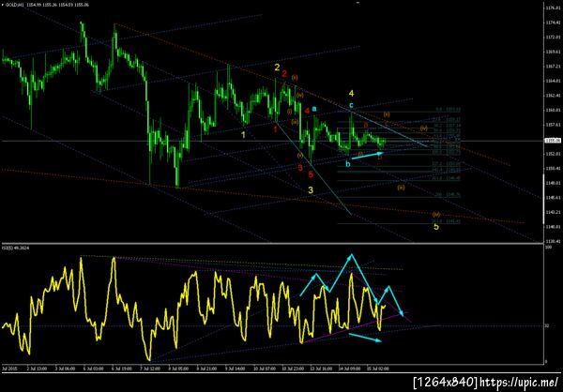The width and height of the screenshot is (563, 392).
Task: Select the red wave label 4
Action: point(307,111)
